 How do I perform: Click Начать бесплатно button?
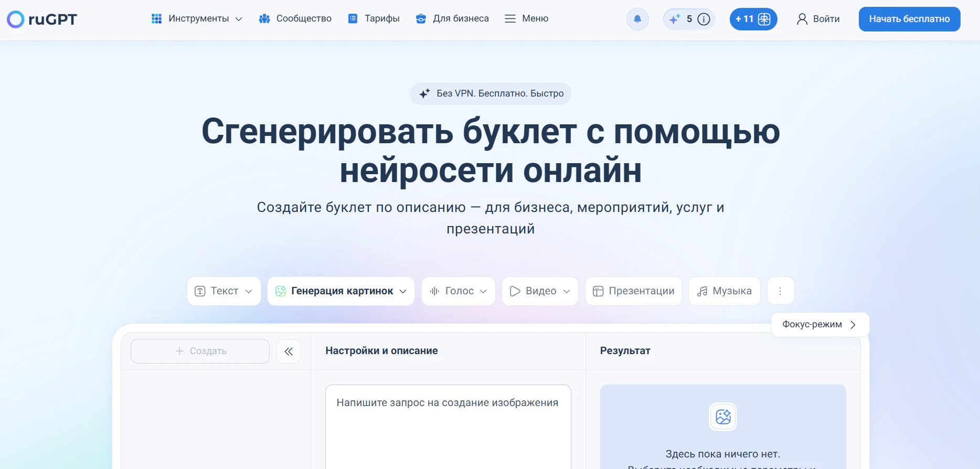coord(910,19)
